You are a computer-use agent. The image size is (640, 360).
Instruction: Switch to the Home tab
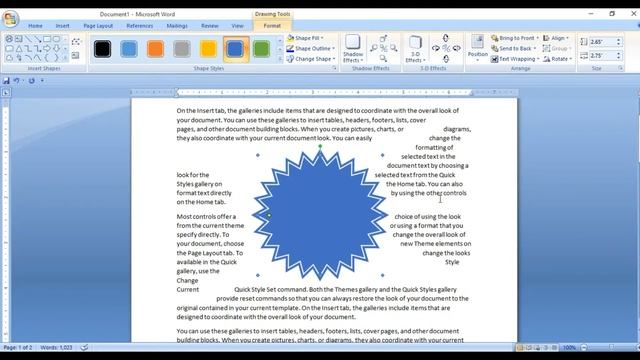[x=36, y=26]
